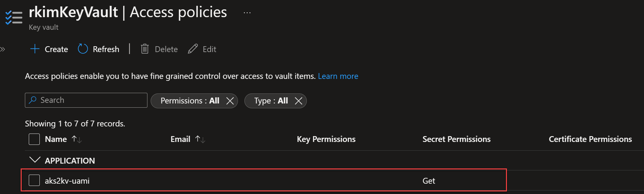Click the Key vault checklist icon beside the title
The height and width of the screenshot is (194, 644).
13,18
